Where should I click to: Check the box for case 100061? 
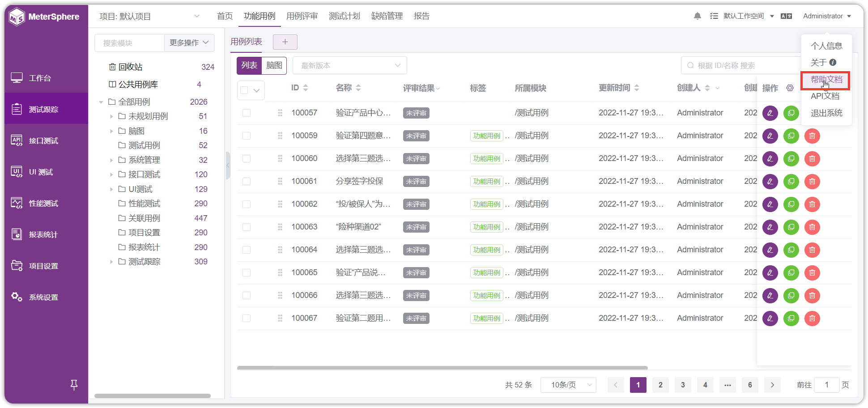tap(247, 181)
